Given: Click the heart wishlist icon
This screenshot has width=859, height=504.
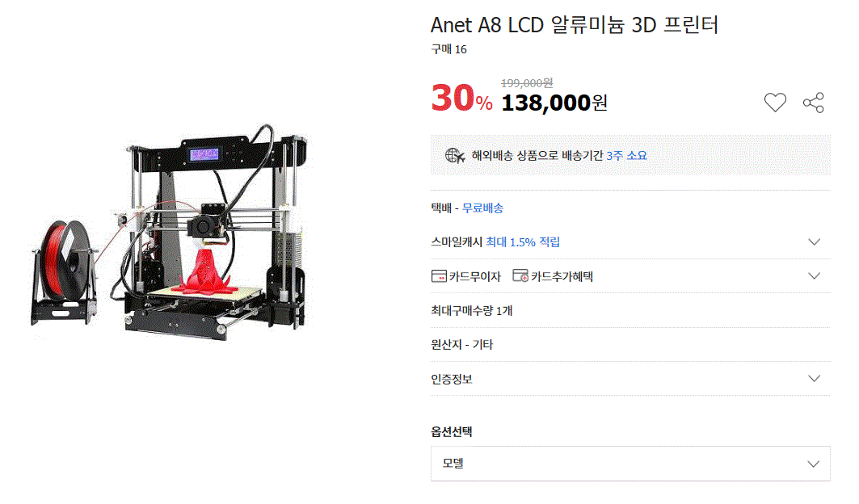Looking at the screenshot, I should click(x=775, y=103).
